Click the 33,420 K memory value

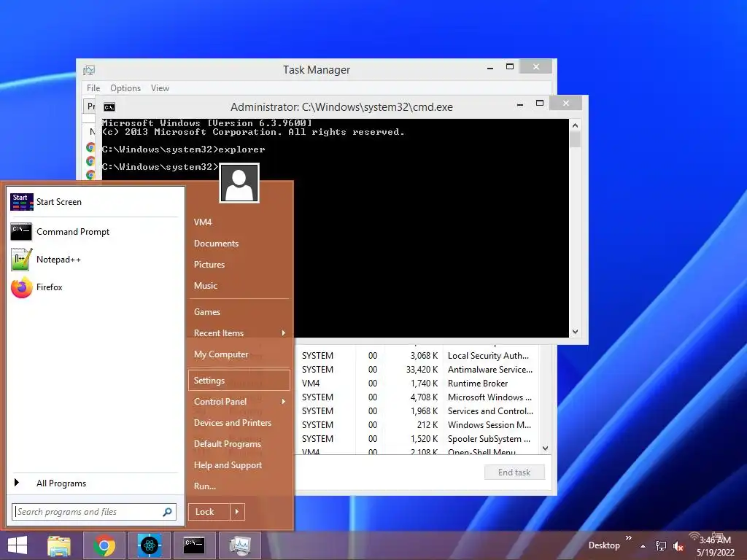pyautogui.click(x=422, y=370)
